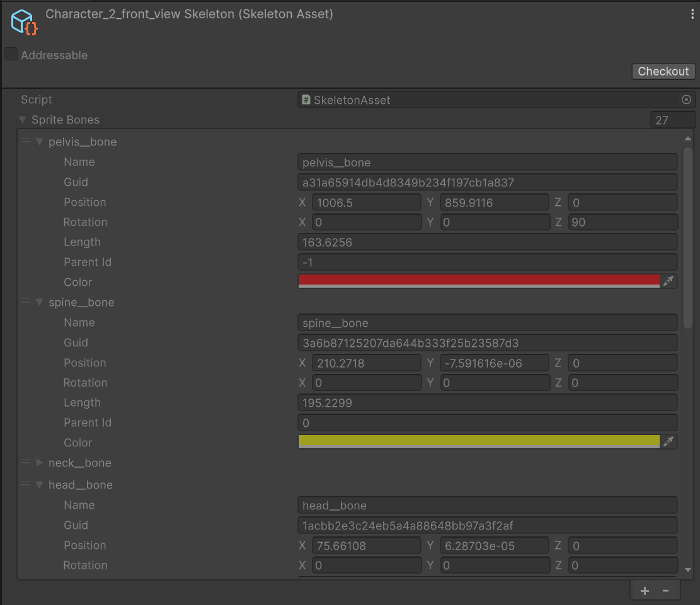
Task: Grab the pelvis__bone drag handle
Action: 25,142
